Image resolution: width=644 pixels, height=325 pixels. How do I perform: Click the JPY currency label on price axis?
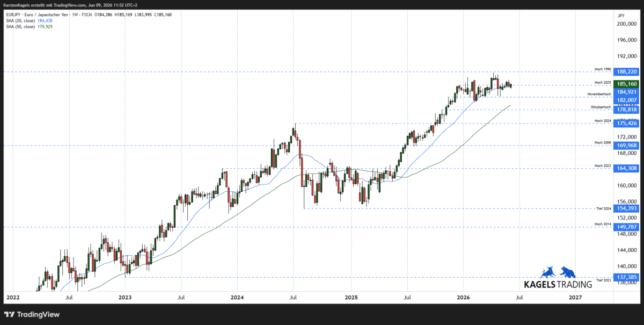621,16
